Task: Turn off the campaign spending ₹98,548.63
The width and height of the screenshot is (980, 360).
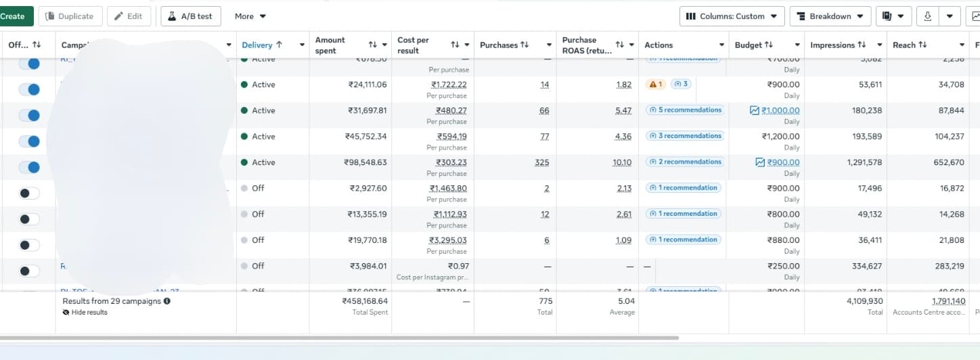Action: (x=29, y=167)
